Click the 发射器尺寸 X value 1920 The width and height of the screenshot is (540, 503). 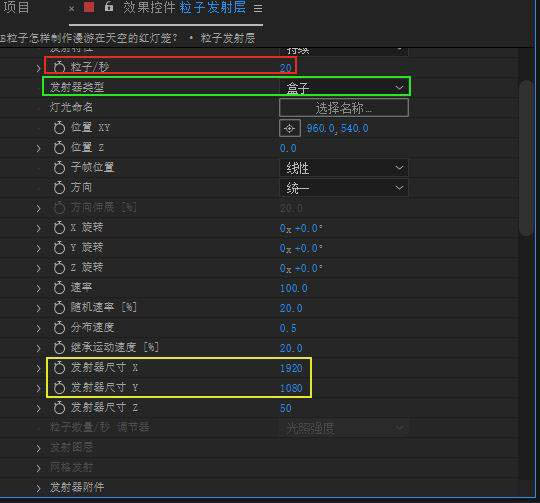291,368
